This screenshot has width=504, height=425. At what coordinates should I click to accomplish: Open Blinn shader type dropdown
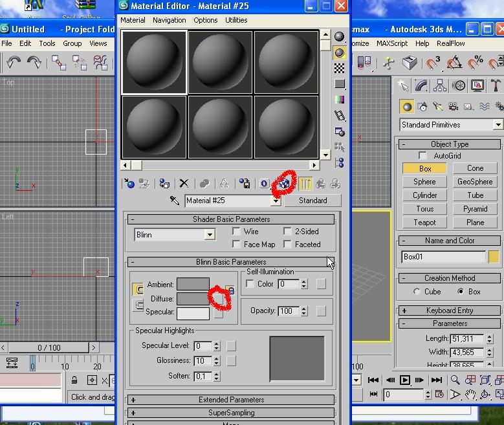(x=210, y=235)
